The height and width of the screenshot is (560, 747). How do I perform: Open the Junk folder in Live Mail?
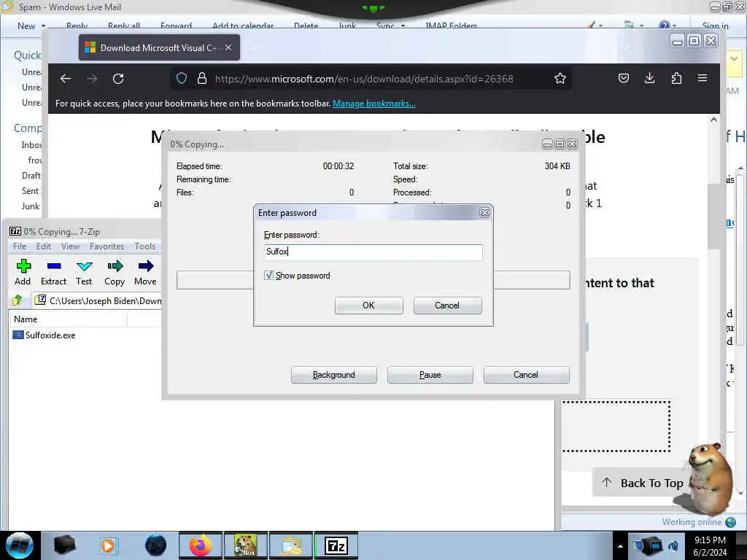[31, 206]
